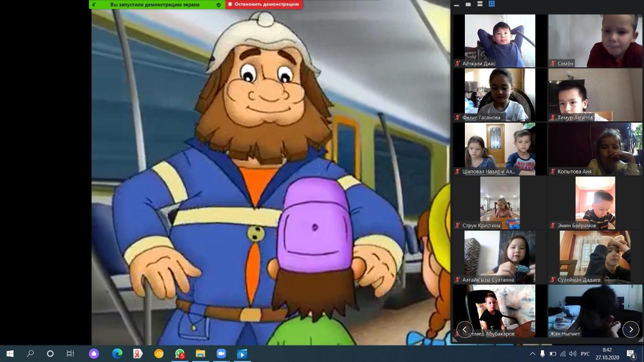Open WhatsApp from the taskbar
The height and width of the screenshot is (362, 644).
(180, 353)
